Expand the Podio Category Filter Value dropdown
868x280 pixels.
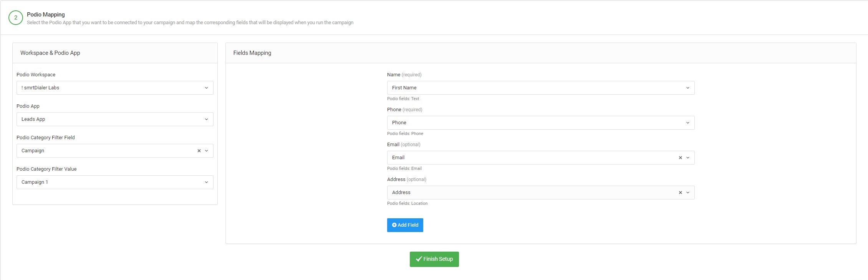pos(114,182)
